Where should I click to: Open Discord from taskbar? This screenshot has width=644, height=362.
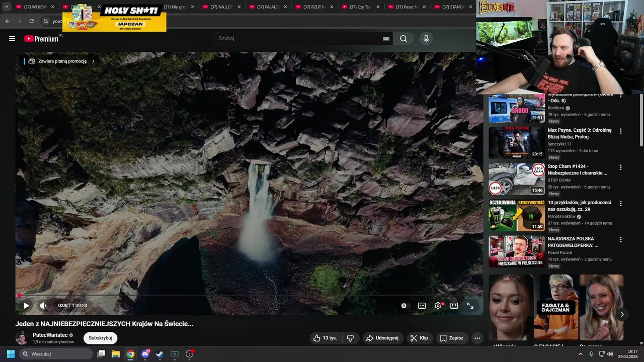[x=145, y=354]
